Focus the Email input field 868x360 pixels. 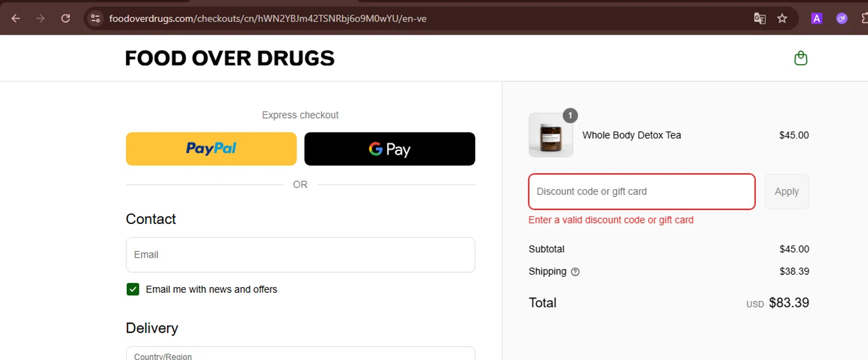point(300,255)
